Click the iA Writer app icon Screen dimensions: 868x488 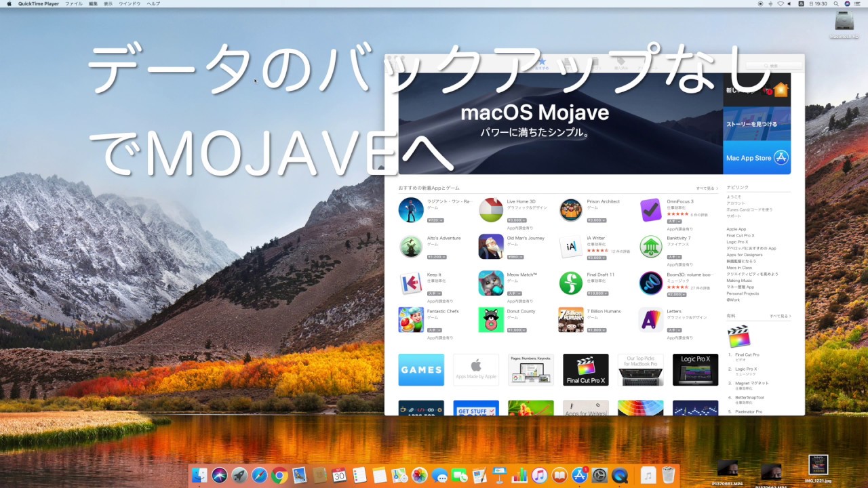571,247
